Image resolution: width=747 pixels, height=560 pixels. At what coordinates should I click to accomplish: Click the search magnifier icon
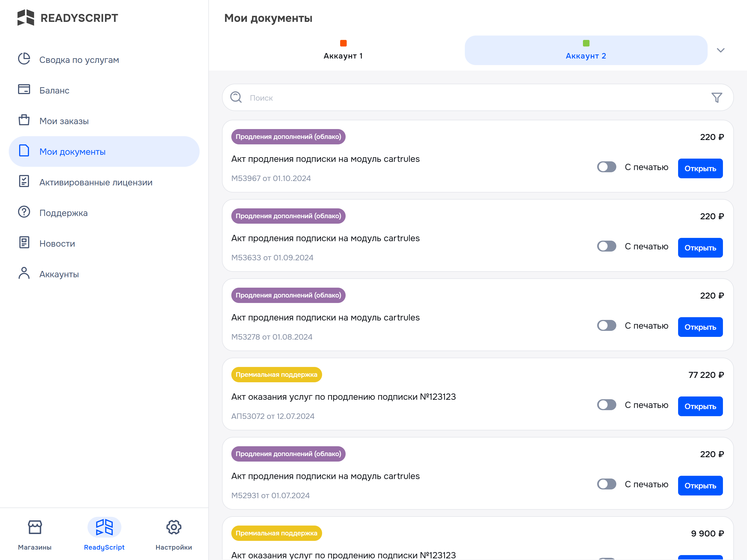[x=236, y=97]
